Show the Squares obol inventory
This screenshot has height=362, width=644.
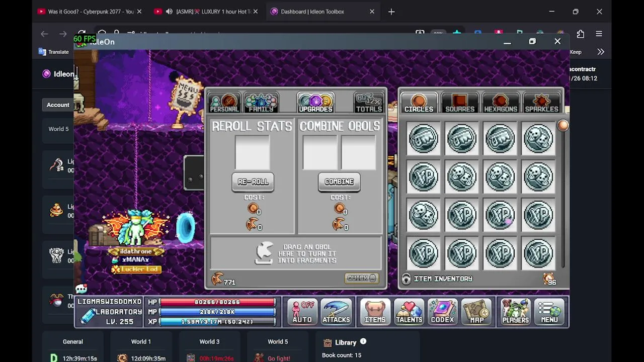click(x=460, y=103)
